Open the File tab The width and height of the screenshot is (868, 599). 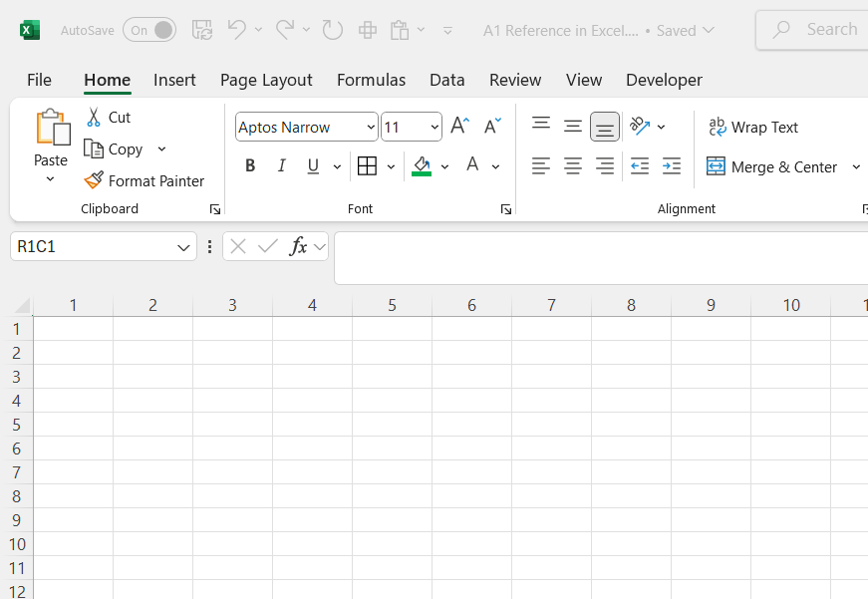pos(39,81)
